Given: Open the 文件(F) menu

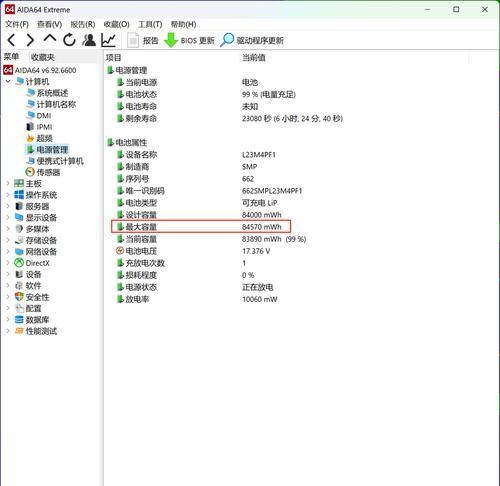Looking at the screenshot, I should (17, 24).
